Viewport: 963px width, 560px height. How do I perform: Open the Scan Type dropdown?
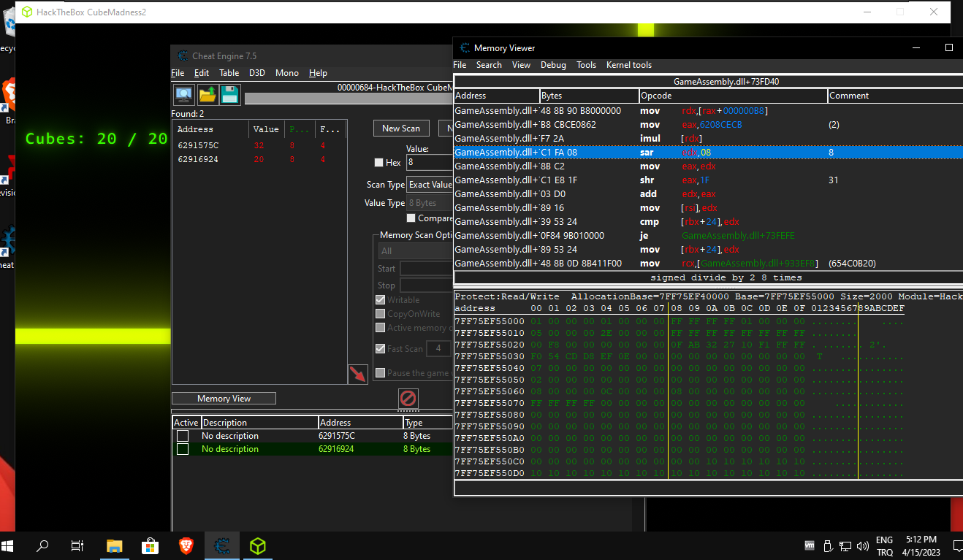click(430, 185)
